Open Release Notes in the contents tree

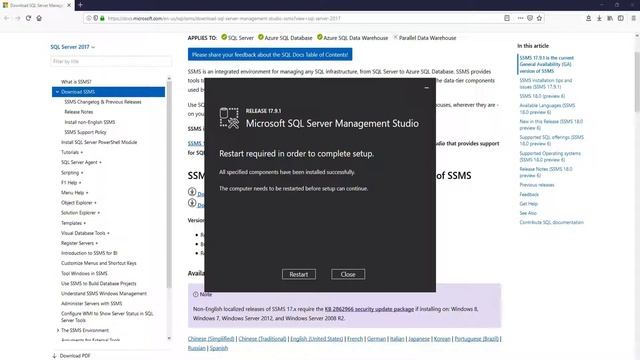[79, 112]
